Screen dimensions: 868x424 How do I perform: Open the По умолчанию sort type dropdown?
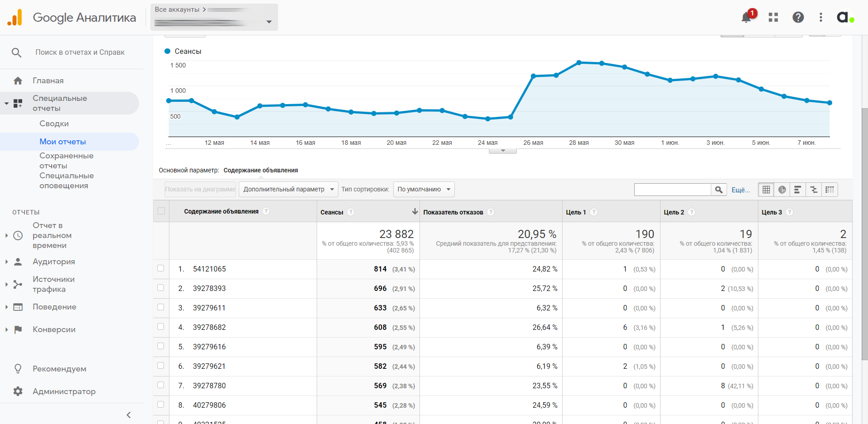(x=424, y=189)
